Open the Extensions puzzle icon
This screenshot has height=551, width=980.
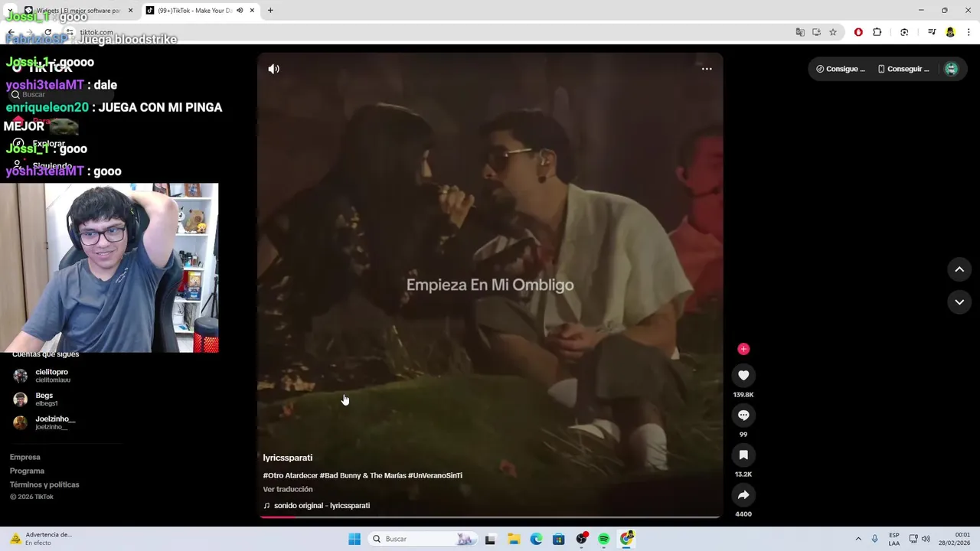[x=877, y=32]
